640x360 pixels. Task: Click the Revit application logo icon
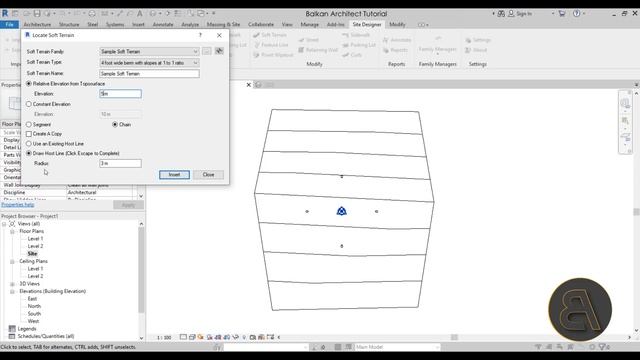5,13
